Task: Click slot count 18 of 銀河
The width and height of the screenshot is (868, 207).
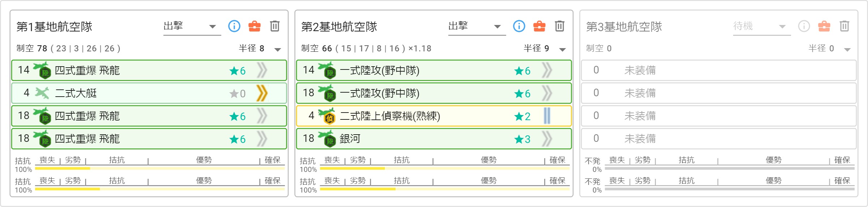Action: coord(309,139)
